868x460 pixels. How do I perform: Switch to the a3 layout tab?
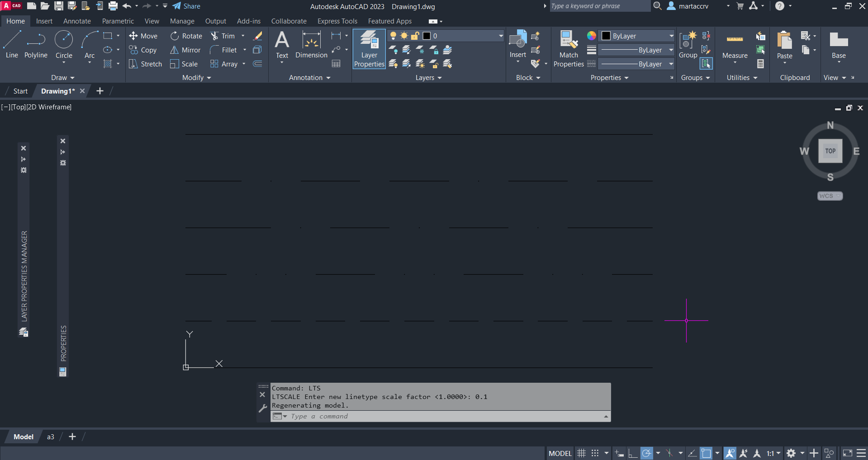coord(51,437)
